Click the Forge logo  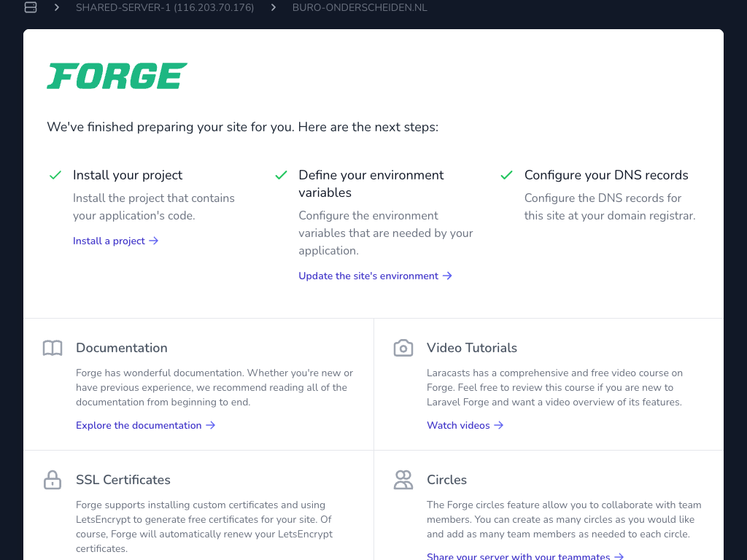click(117, 76)
